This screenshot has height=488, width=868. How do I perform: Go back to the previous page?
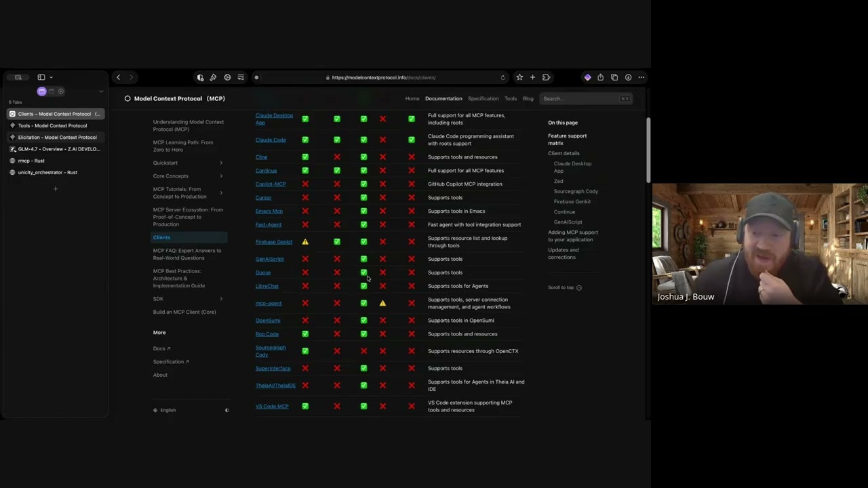[119, 77]
